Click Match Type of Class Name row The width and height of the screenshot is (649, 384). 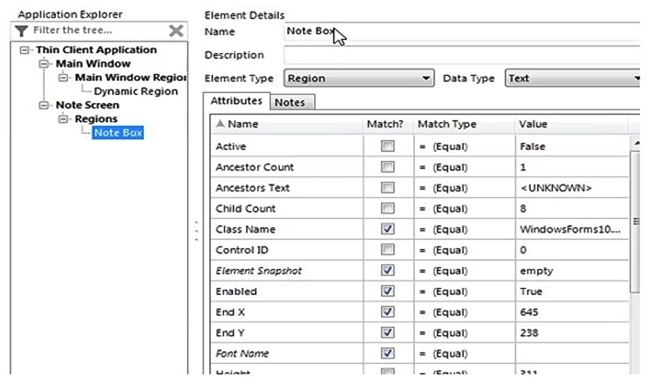click(464, 229)
